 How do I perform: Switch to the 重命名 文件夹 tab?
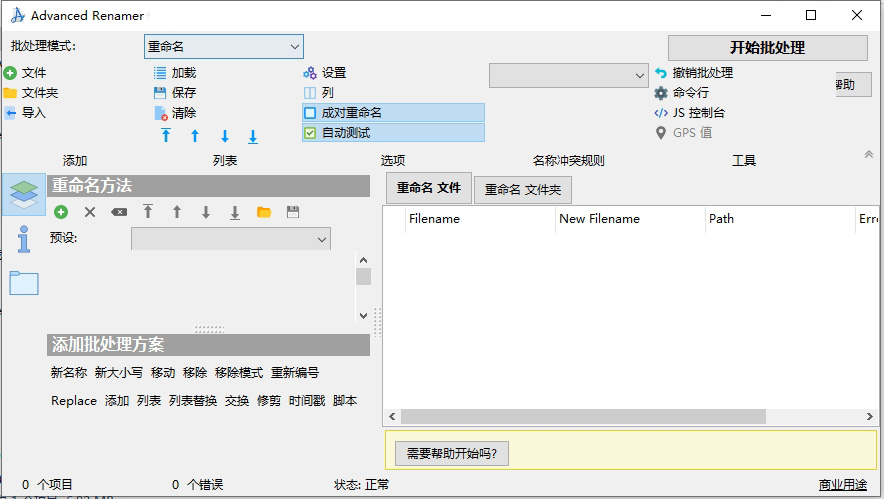[x=522, y=189]
